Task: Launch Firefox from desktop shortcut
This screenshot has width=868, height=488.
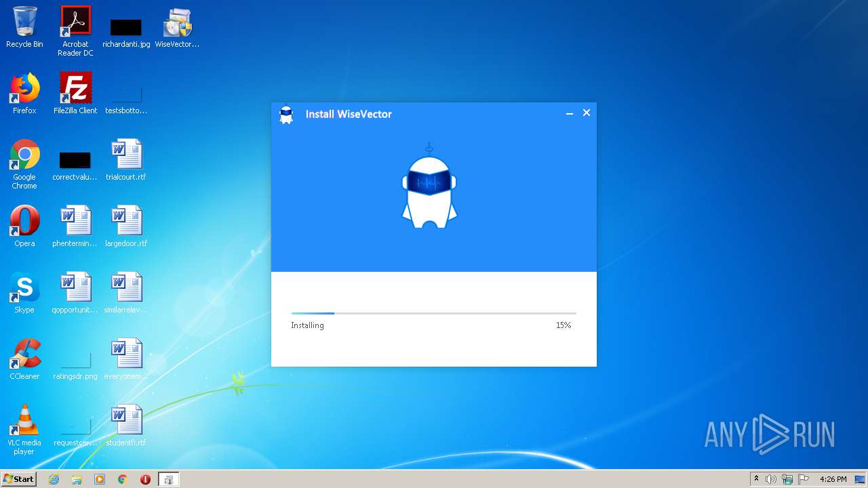Action: click(x=24, y=94)
